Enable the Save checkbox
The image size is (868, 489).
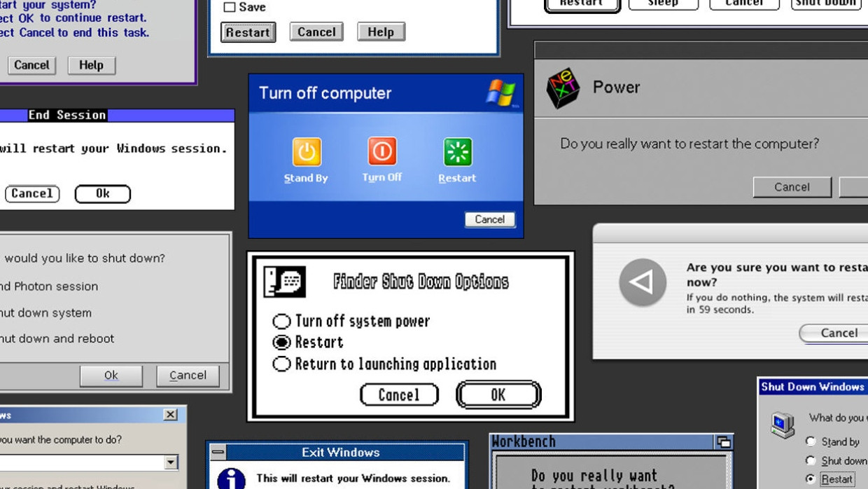pos(230,7)
